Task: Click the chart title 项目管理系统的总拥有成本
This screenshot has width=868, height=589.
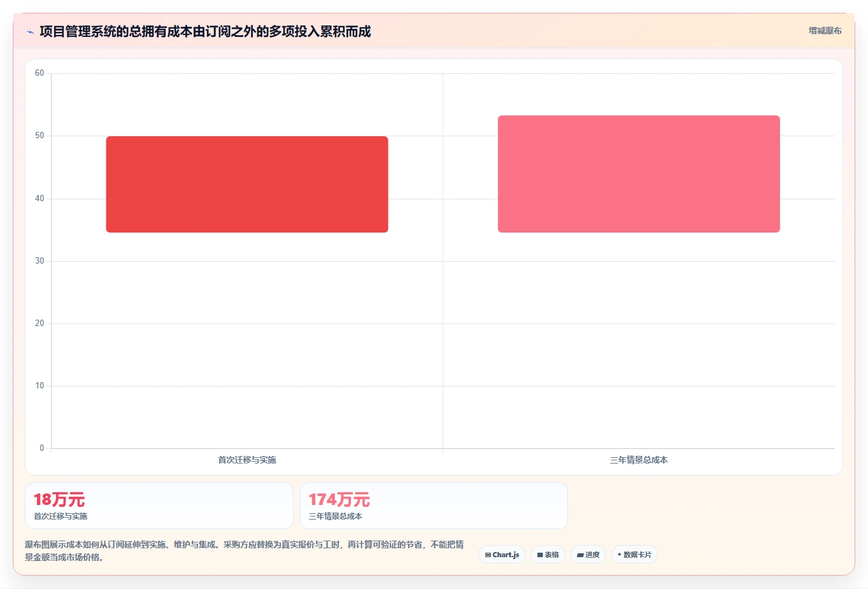Action: click(x=205, y=31)
